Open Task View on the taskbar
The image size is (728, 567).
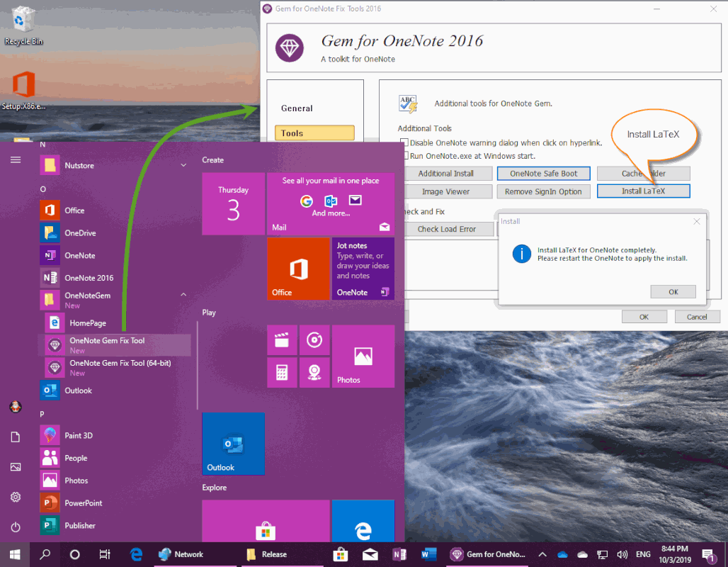pyautogui.click(x=105, y=554)
